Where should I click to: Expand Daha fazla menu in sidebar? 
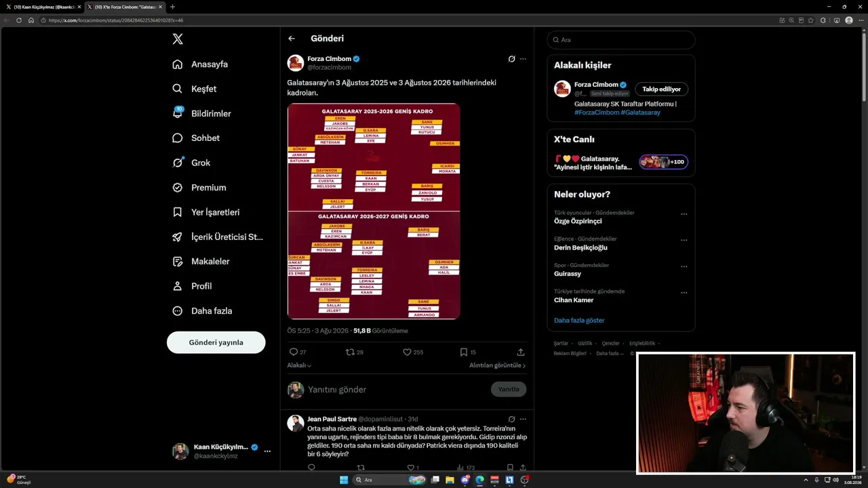coord(202,311)
